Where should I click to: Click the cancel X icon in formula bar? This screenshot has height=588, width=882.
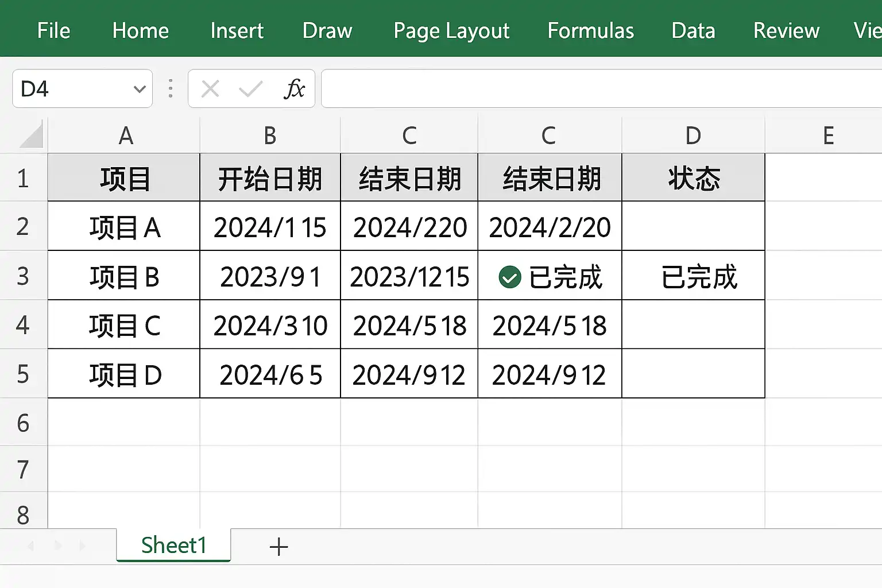[x=210, y=89]
